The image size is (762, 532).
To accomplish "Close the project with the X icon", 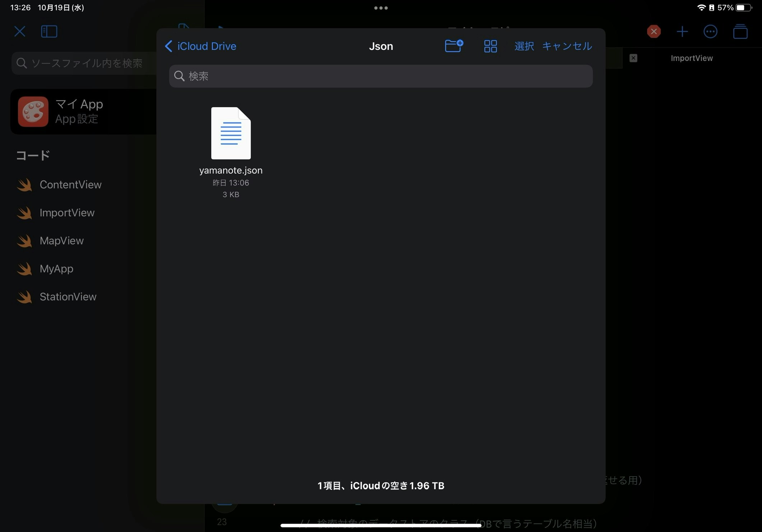I will coord(20,32).
